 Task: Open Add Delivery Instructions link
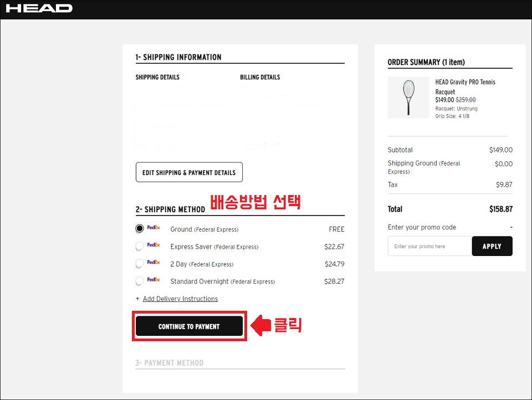point(180,299)
